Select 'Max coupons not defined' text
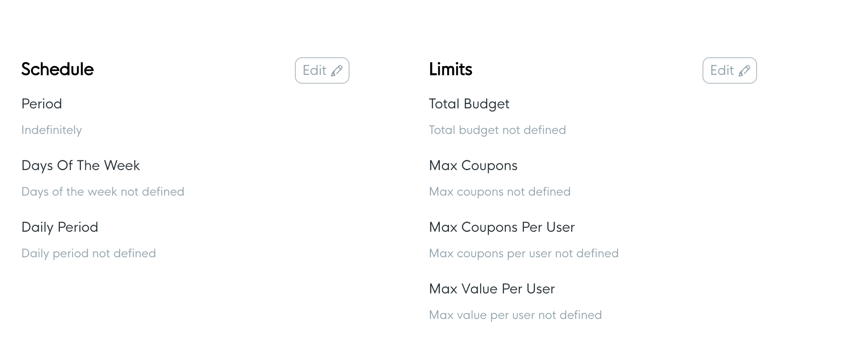Viewport: 868px width, 363px height. pyautogui.click(x=500, y=192)
